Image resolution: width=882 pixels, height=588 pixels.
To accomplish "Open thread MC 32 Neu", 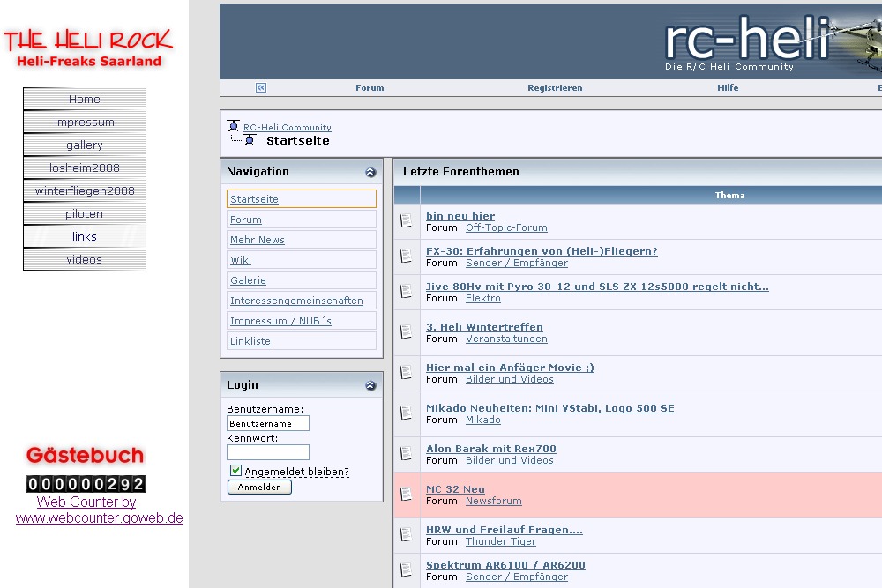I will click(x=455, y=489).
